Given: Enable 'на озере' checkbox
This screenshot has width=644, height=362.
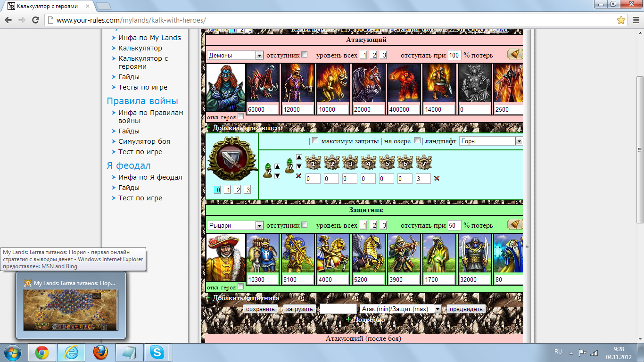Looking at the screenshot, I should click(x=417, y=140).
